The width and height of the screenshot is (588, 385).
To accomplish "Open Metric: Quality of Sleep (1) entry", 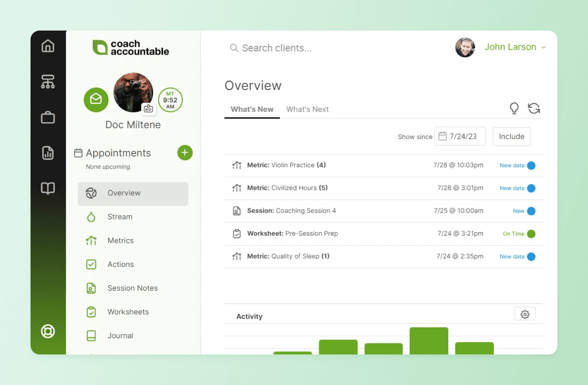I will pos(383,257).
